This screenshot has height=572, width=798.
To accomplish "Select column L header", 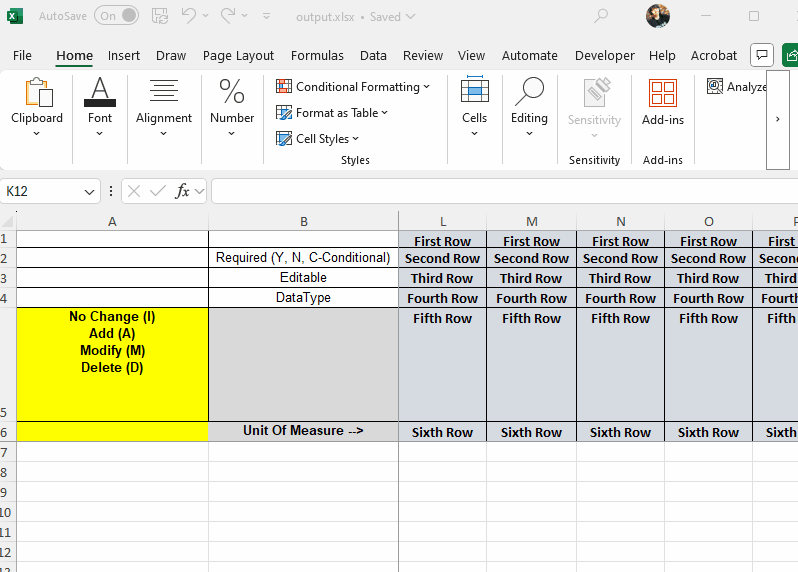I will (x=443, y=221).
